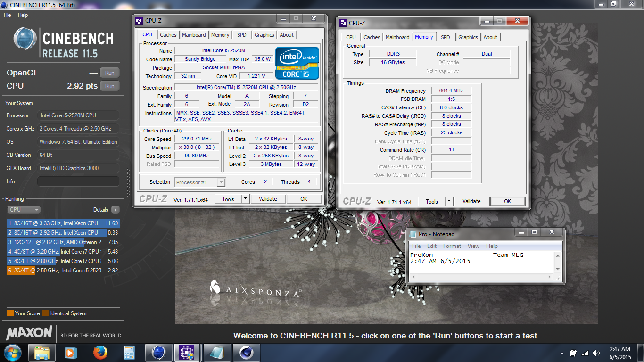Open Mainboard tab in right CPU-Z window

(x=397, y=37)
